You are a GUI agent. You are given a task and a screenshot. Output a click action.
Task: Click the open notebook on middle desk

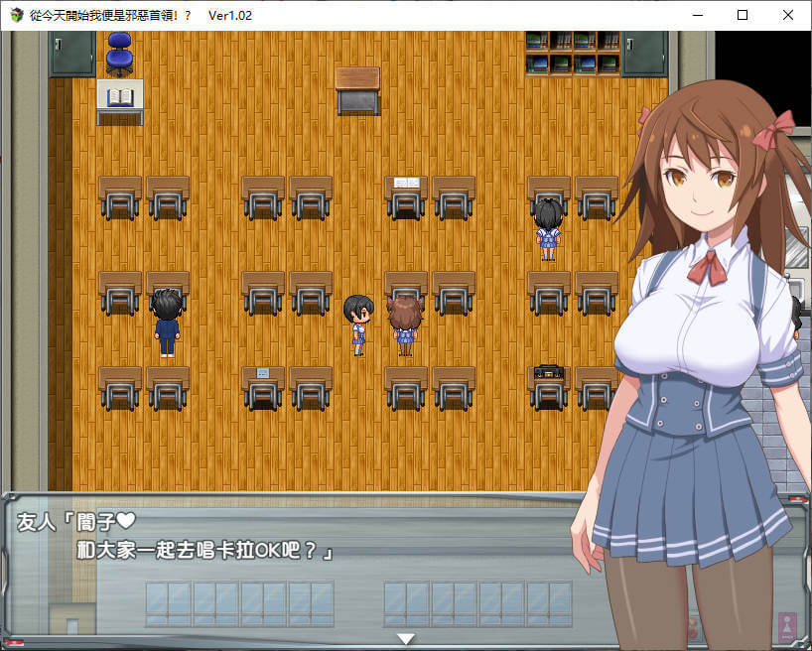406,184
